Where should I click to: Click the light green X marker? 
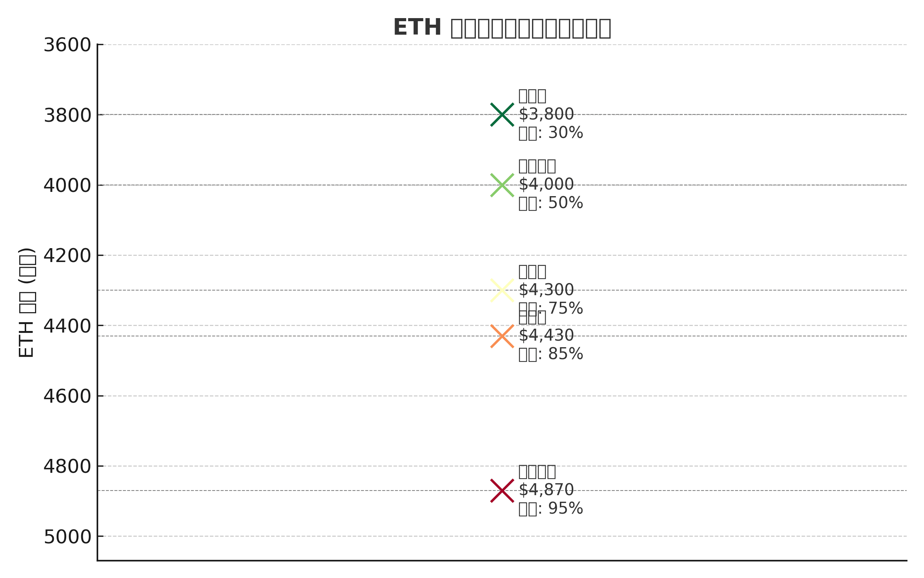[x=502, y=185]
